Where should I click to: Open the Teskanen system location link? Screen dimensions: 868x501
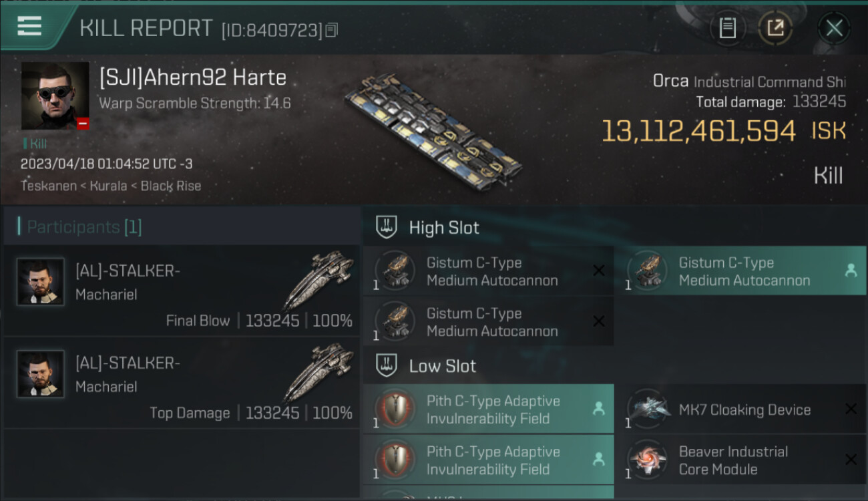click(48, 186)
